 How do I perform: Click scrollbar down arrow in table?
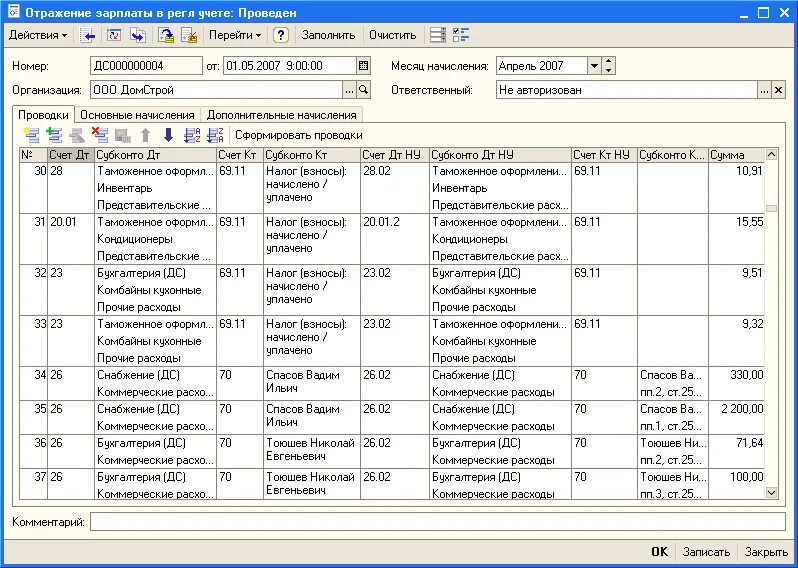[772, 493]
